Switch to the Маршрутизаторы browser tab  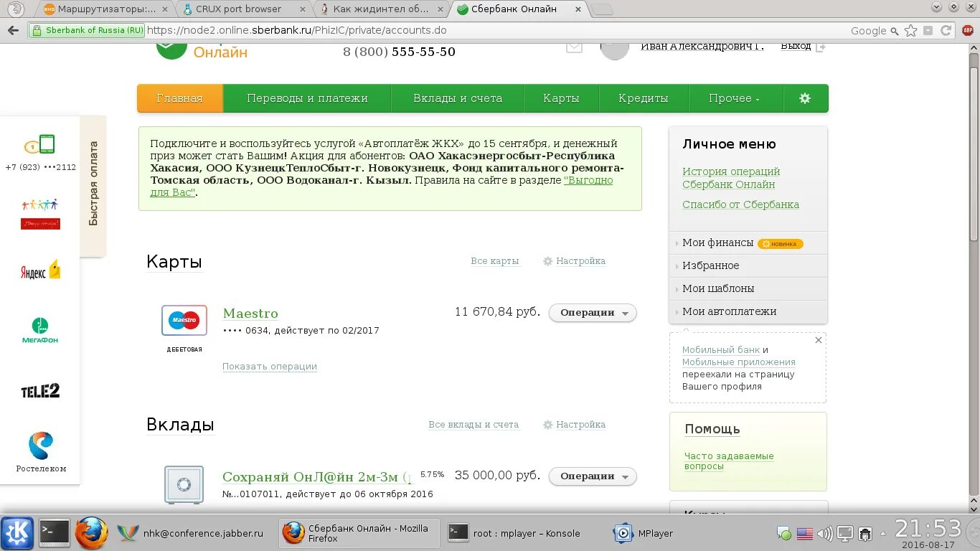[x=106, y=9]
